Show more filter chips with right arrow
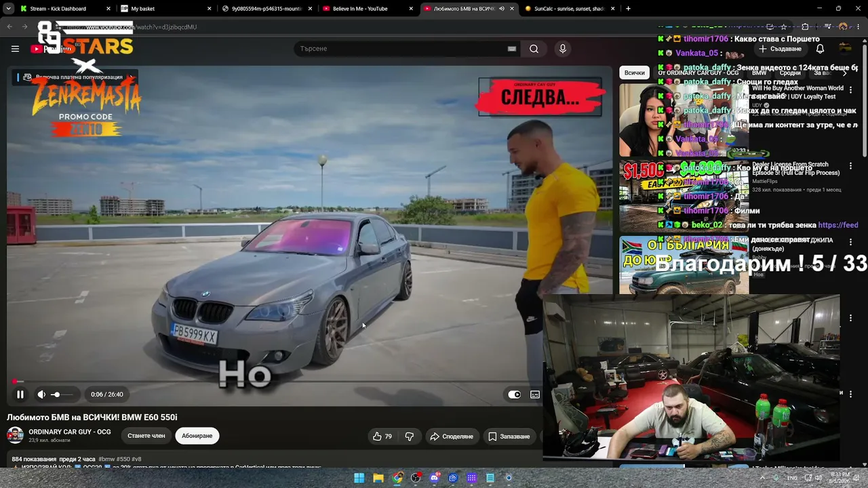This screenshot has height=488, width=868. tap(845, 73)
